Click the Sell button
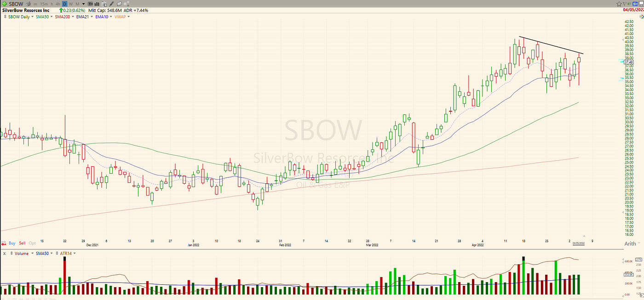The image size is (644, 300). 22,243
